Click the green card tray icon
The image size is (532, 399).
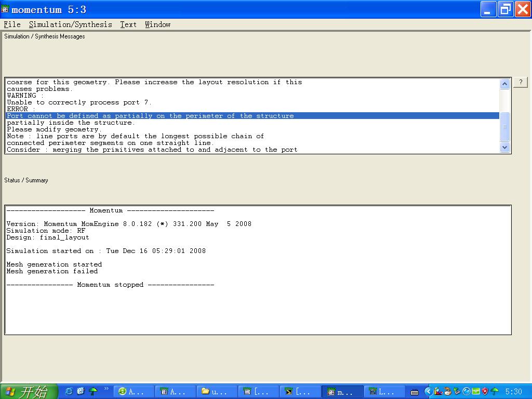point(476,392)
